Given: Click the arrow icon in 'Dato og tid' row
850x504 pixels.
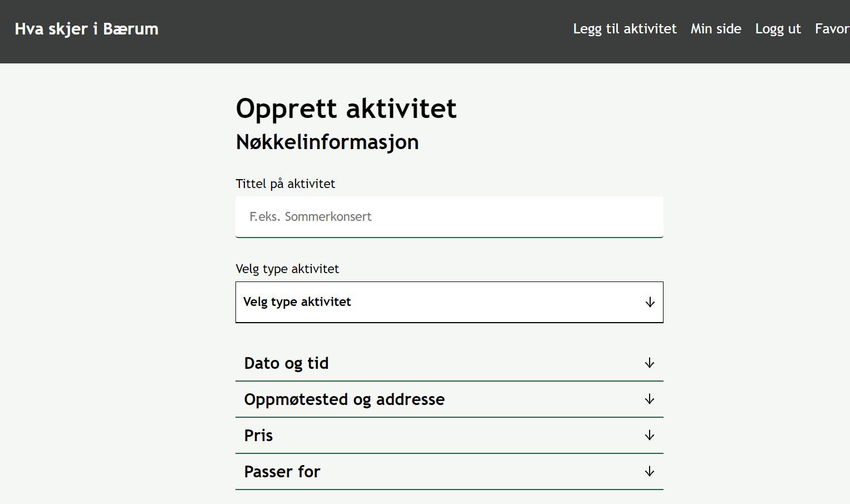Looking at the screenshot, I should [x=649, y=363].
